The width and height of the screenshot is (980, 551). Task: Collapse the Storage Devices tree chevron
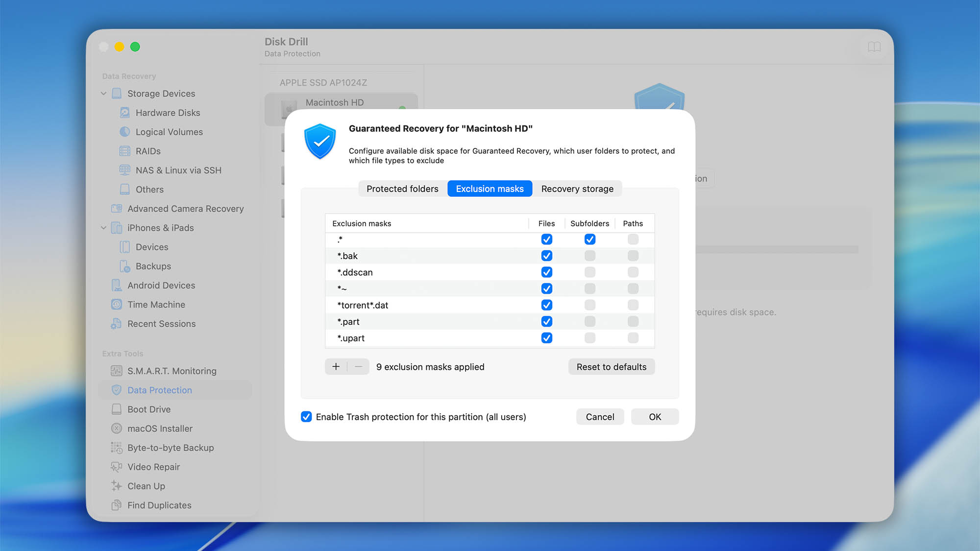coord(104,94)
